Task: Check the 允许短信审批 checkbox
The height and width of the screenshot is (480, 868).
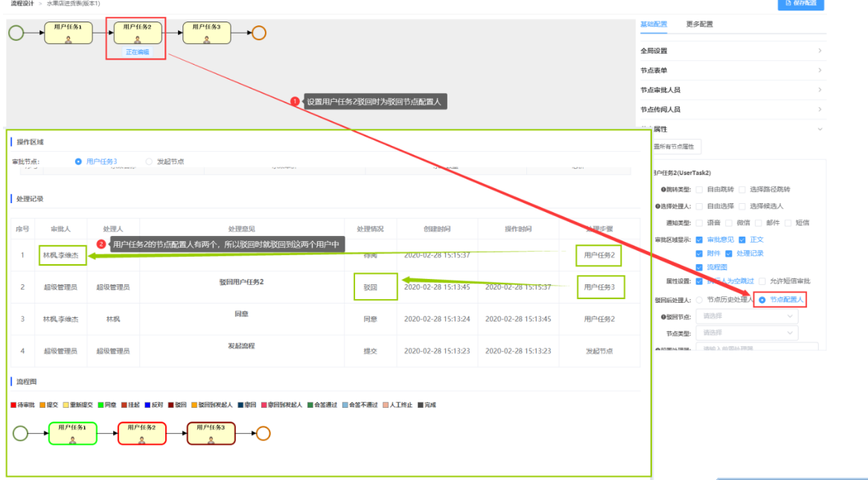Action: click(762, 281)
